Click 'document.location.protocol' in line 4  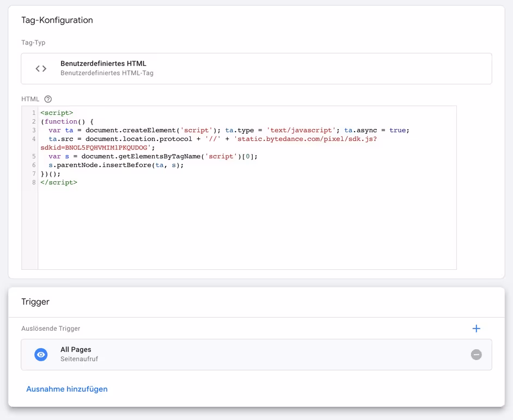tap(139, 139)
